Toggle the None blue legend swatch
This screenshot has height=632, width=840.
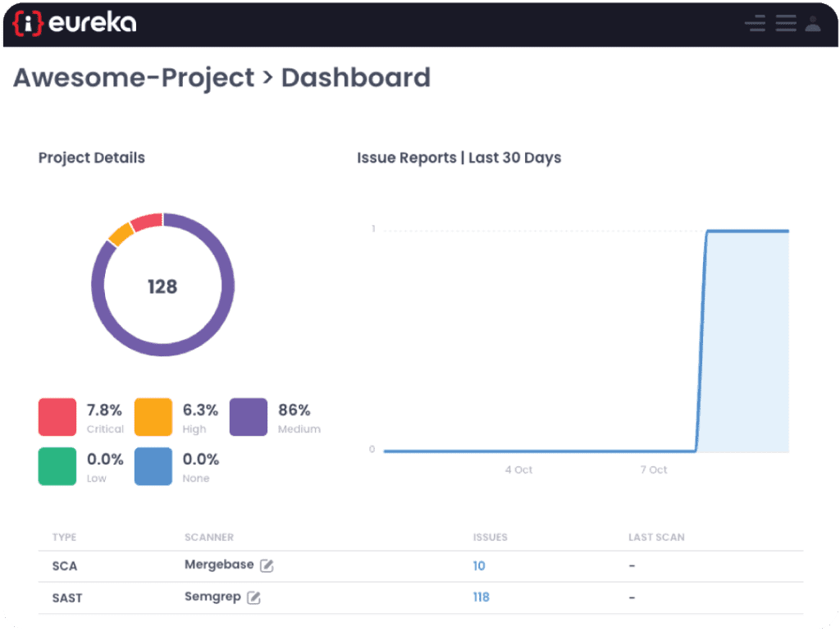(153, 466)
